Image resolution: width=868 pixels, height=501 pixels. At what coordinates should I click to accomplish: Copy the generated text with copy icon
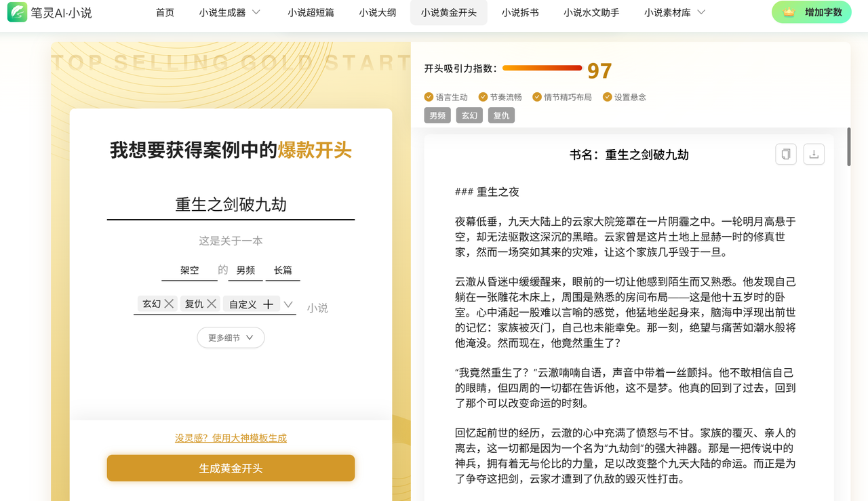[x=786, y=154]
